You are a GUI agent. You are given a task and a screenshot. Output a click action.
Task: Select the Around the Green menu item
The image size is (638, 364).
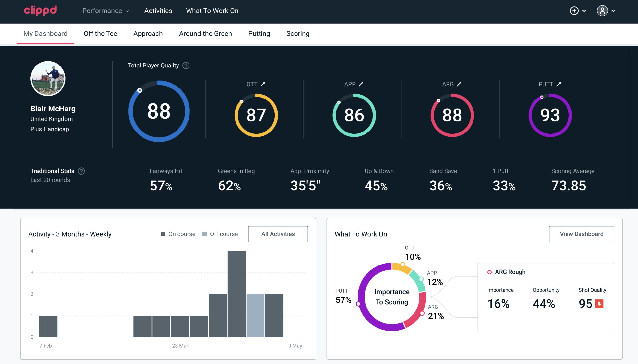tap(205, 33)
